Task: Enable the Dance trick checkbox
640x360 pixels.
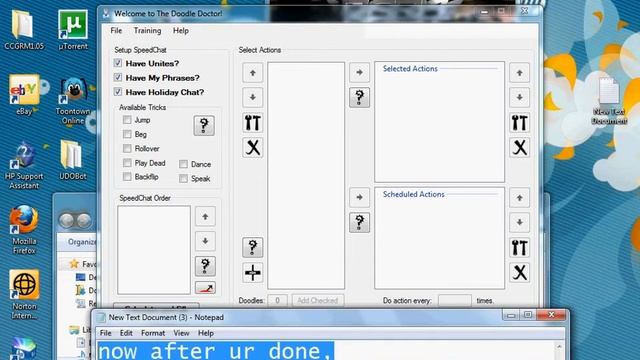Action: point(183,164)
